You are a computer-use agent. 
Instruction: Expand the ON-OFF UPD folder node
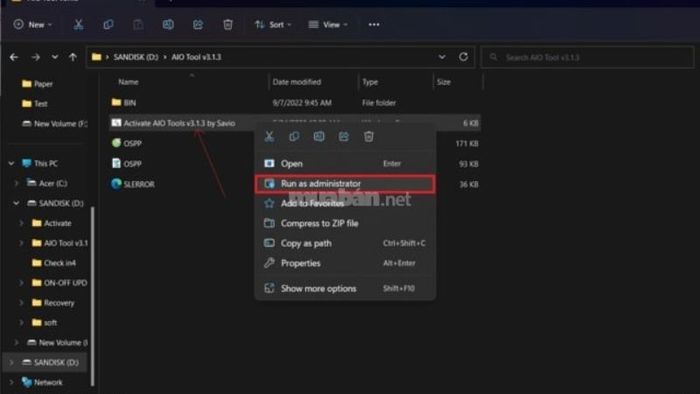coord(21,283)
